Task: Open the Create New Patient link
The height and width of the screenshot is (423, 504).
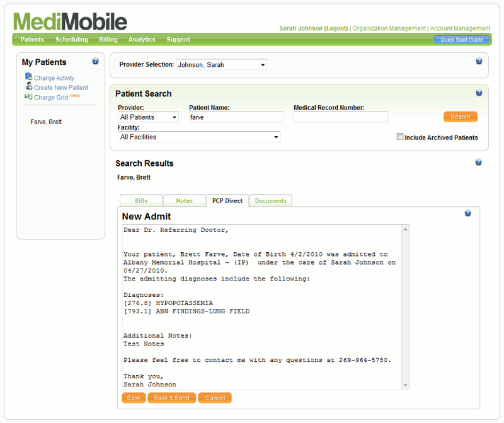Action: pyautogui.click(x=61, y=88)
